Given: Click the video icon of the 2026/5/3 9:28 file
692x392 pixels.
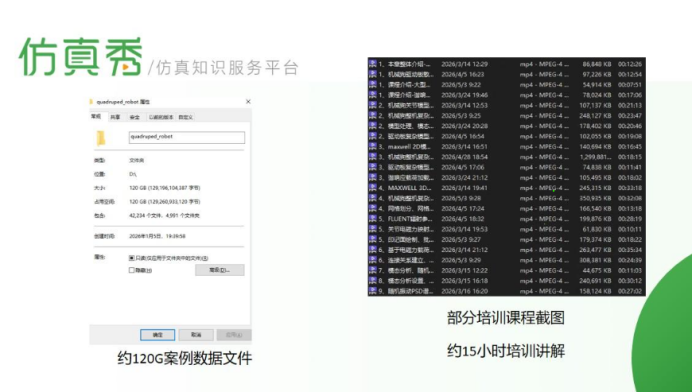Looking at the screenshot, I should click(x=373, y=198).
